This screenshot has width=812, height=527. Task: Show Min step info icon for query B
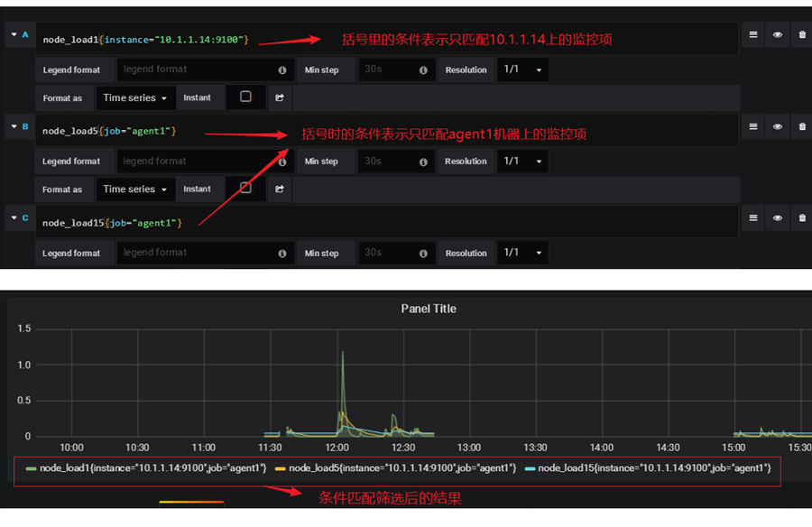423,162
